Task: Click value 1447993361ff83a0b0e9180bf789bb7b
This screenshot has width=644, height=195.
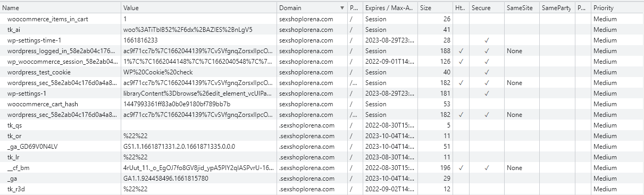Action: coord(177,104)
